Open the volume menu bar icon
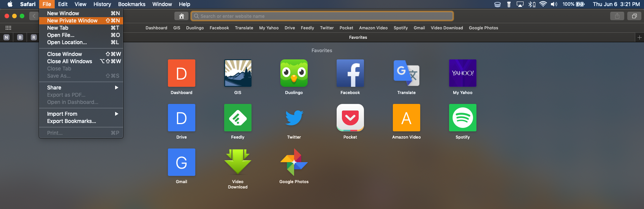This screenshot has width=644, height=209. pyautogui.click(x=554, y=4)
